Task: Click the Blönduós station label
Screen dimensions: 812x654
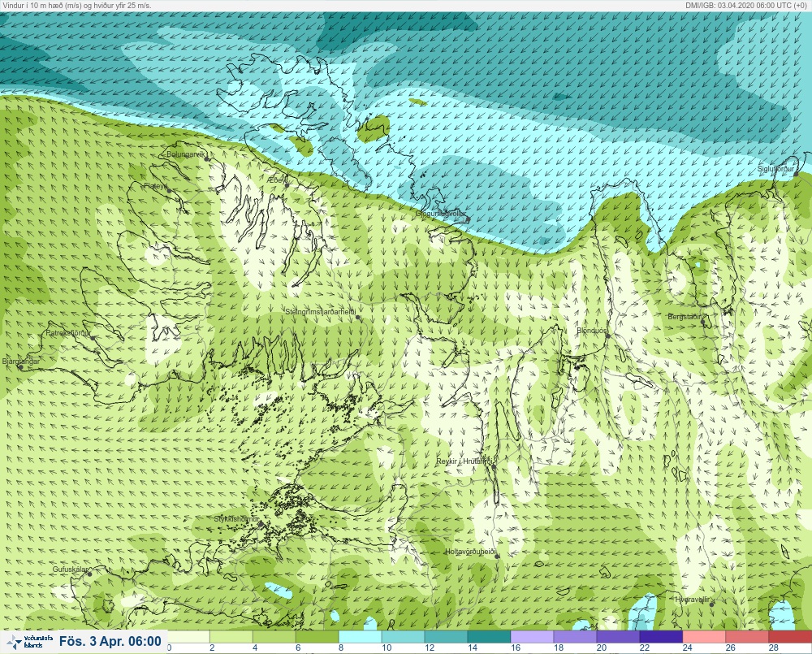Action: point(591,331)
